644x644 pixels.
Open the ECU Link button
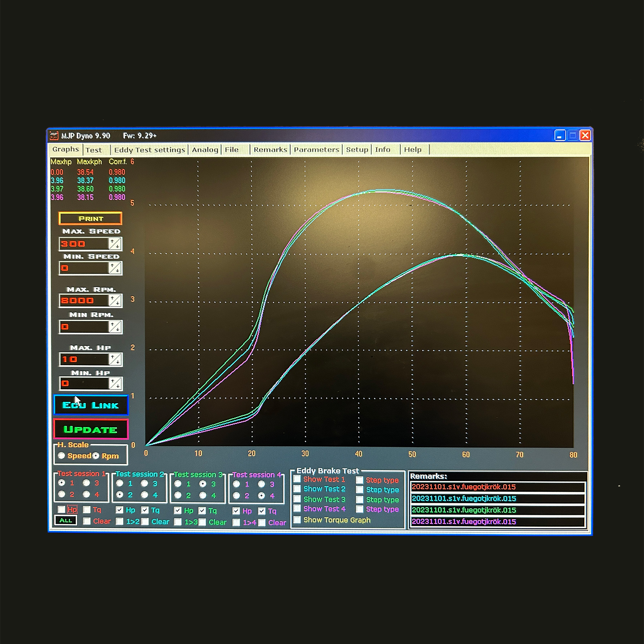[91, 405]
